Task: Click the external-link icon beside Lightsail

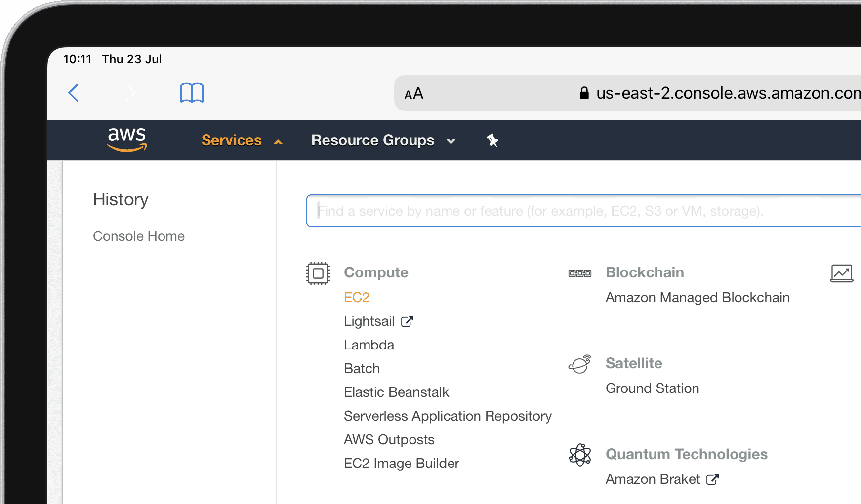Action: pyautogui.click(x=407, y=321)
